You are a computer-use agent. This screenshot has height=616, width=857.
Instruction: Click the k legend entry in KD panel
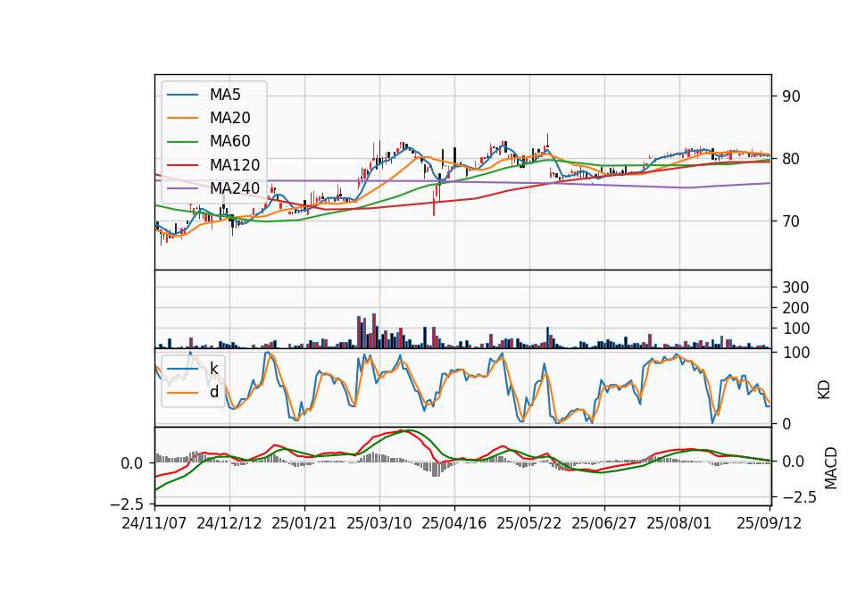click(213, 369)
